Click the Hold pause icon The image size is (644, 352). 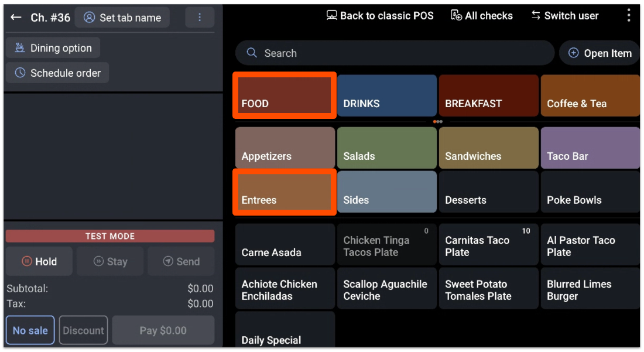click(x=26, y=261)
